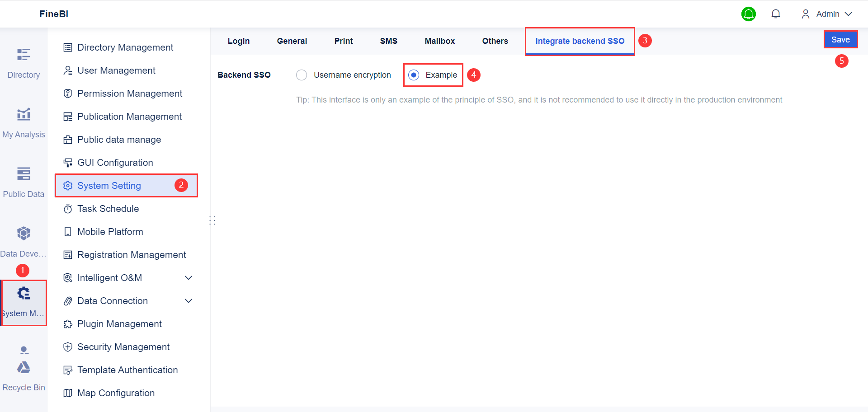Open Plugin Management

pos(119,323)
